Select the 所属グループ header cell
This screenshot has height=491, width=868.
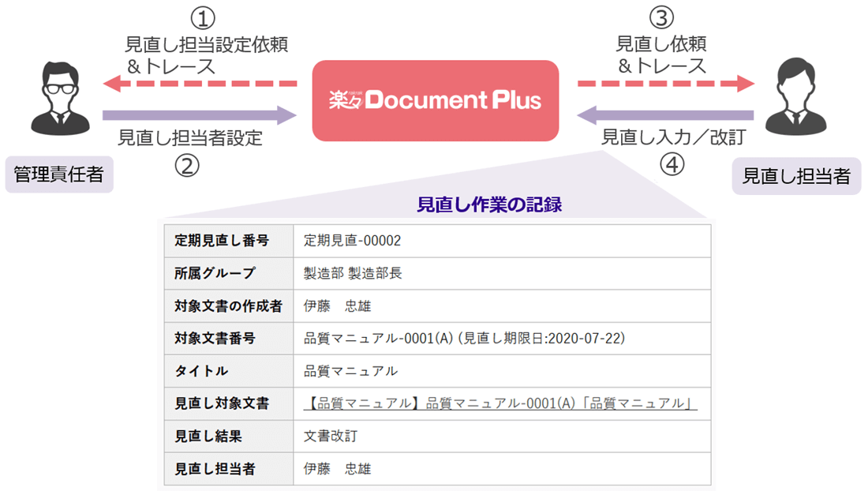click(229, 273)
